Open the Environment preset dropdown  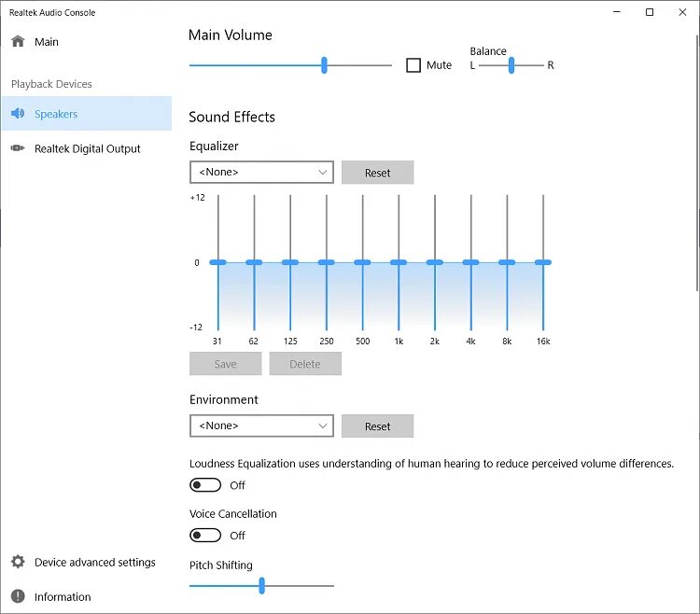261,426
